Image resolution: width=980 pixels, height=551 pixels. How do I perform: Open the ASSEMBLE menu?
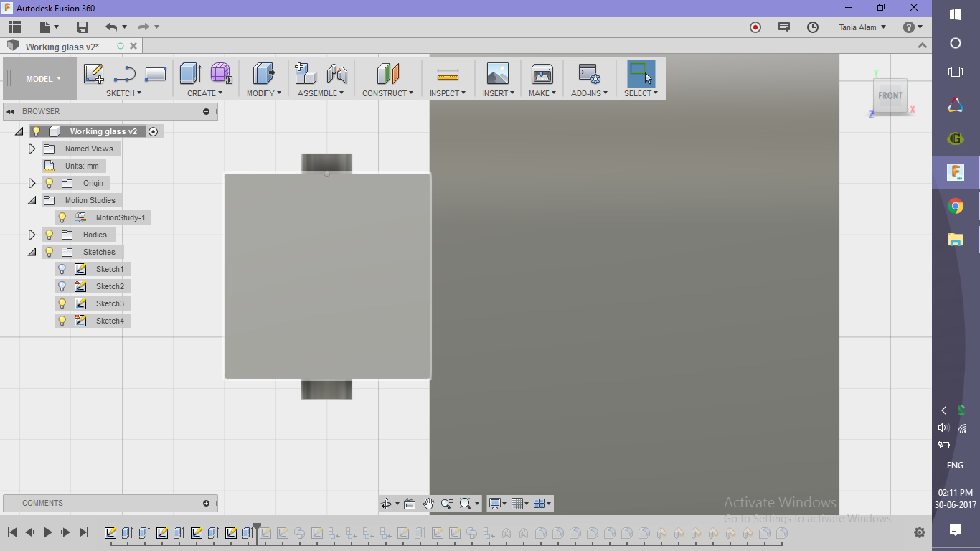point(321,93)
